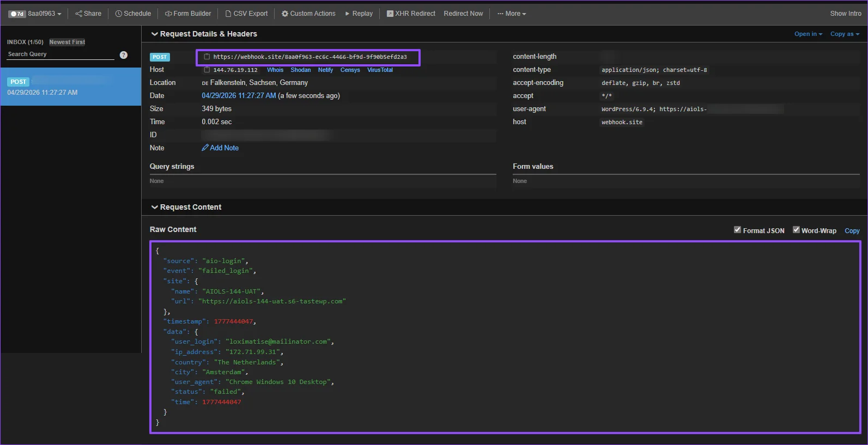868x445 pixels.
Task: Toggle the XHR Redirect checkbox
Action: (390, 14)
